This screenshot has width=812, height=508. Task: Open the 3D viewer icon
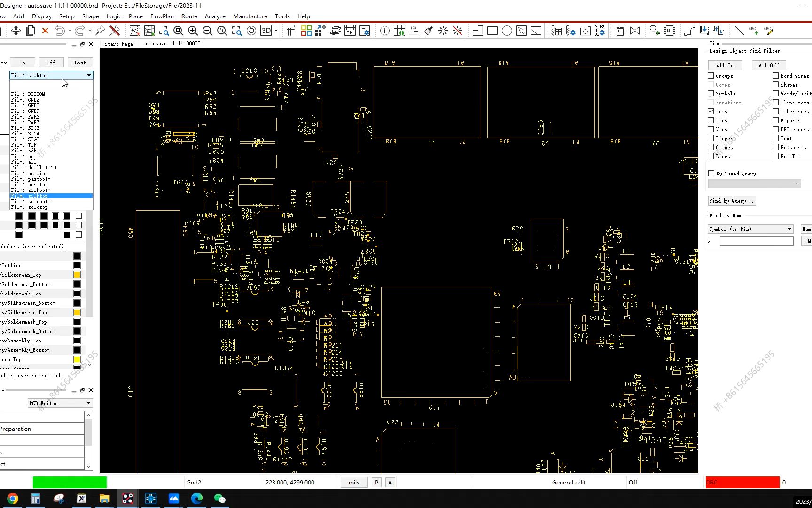(x=266, y=31)
